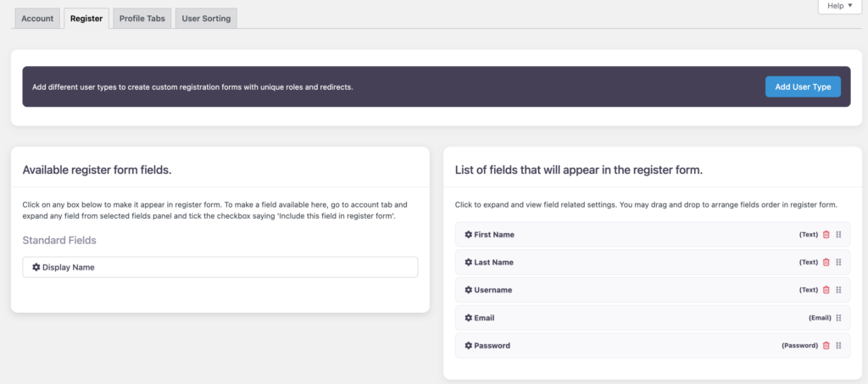Click the drag handle on the Email row
The height and width of the screenshot is (384, 868).
(x=838, y=318)
